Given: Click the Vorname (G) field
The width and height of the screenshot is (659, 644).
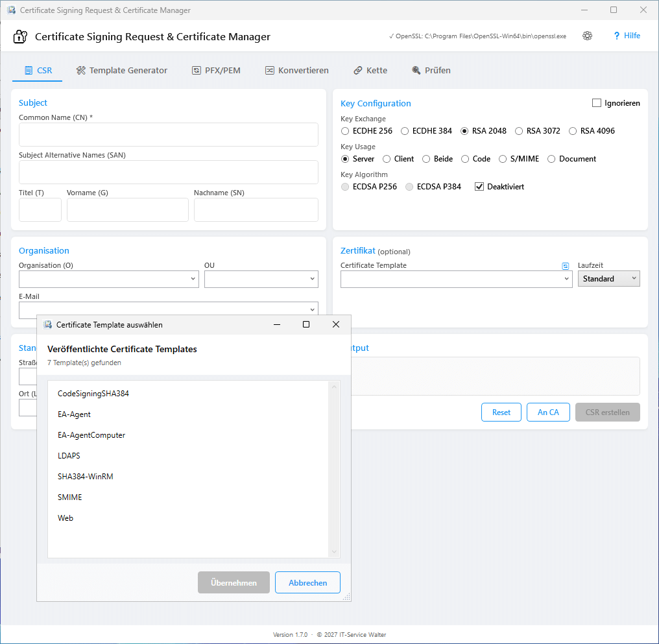Looking at the screenshot, I should 127,209.
